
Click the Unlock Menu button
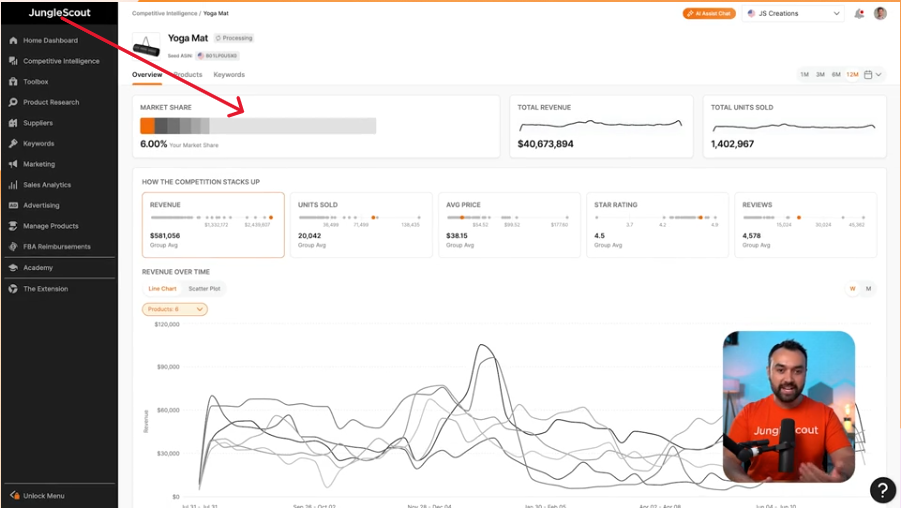[38, 495]
